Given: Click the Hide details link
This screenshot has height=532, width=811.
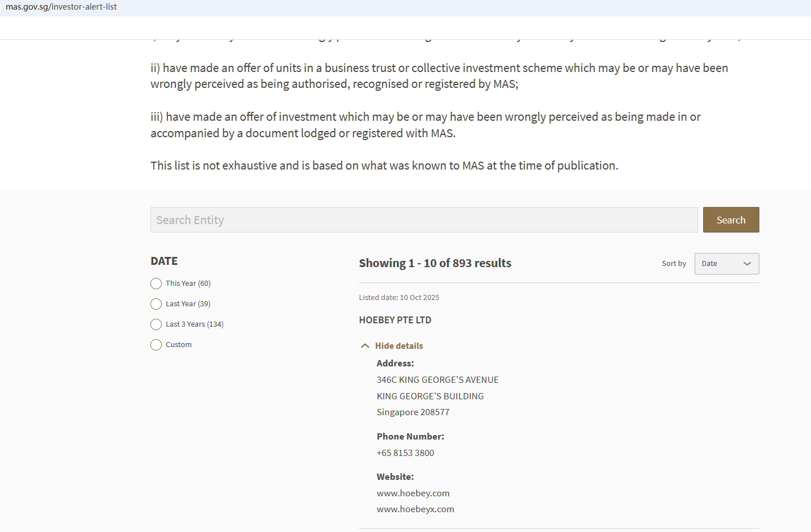Looking at the screenshot, I should pos(398,346).
